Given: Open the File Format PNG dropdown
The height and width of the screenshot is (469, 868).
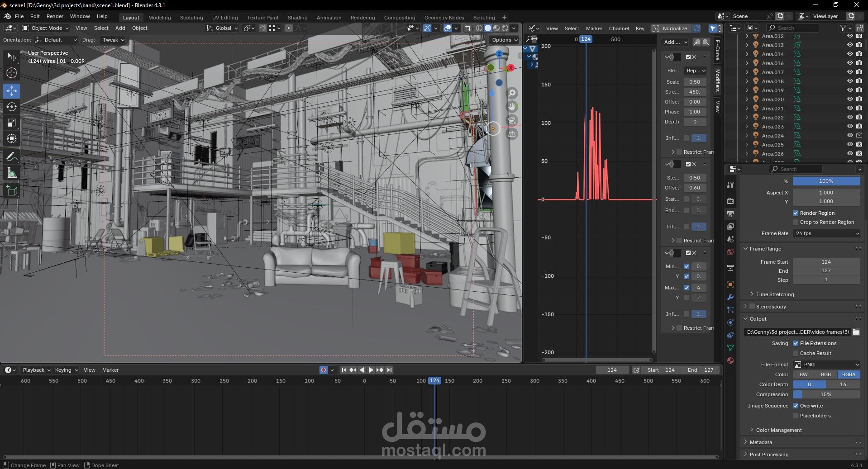Looking at the screenshot, I should pyautogui.click(x=826, y=365).
